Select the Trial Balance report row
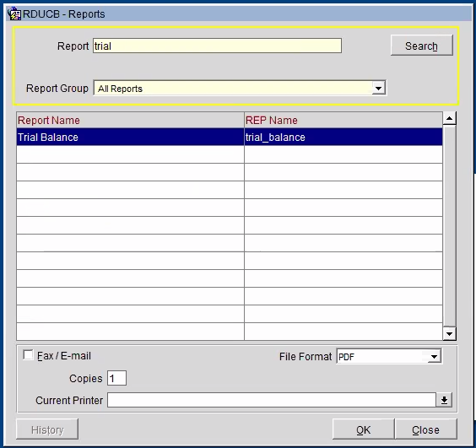The image size is (476, 448). (230, 138)
